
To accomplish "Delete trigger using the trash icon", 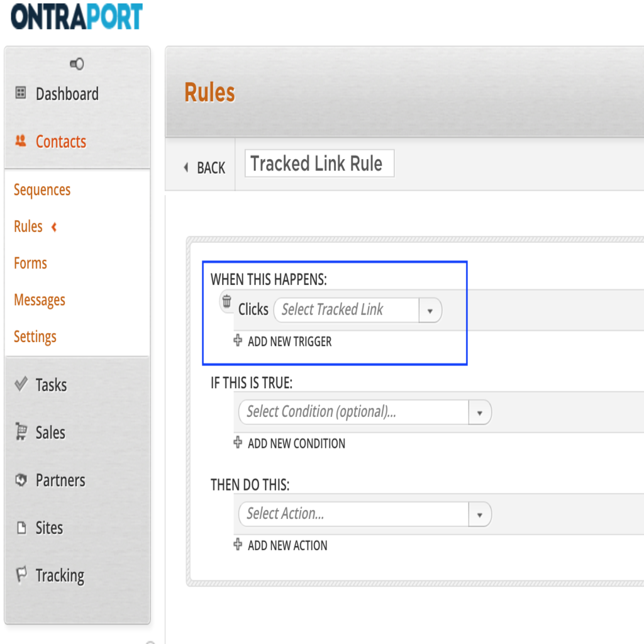I will (227, 302).
